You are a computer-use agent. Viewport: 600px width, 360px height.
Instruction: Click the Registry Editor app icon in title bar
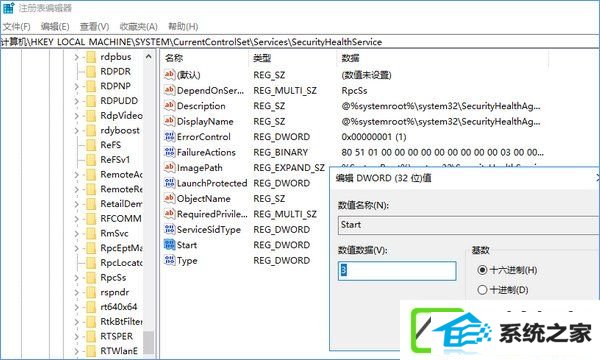[x=8, y=8]
